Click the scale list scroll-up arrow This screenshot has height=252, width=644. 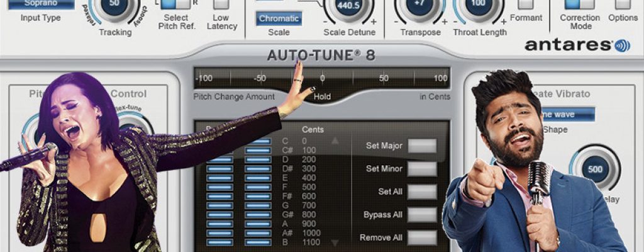click(335, 141)
